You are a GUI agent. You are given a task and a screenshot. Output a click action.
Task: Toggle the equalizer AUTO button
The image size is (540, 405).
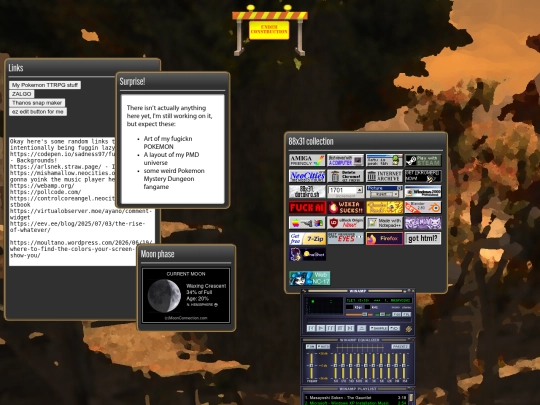pyautogui.click(x=323, y=346)
